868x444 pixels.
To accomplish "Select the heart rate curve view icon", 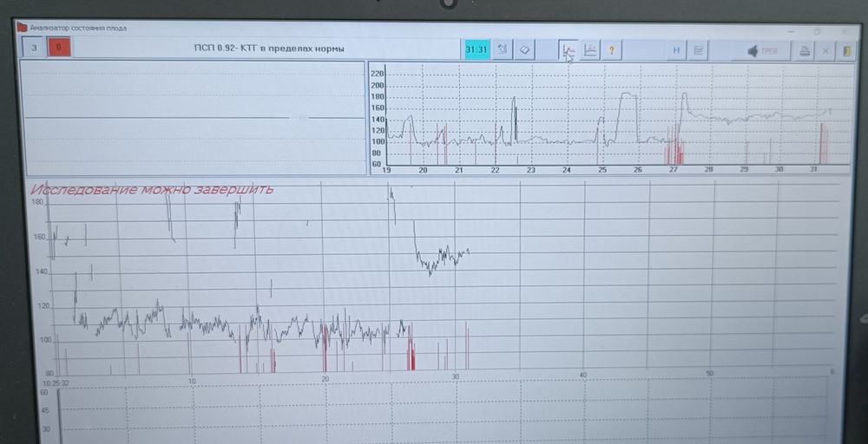I will pyautogui.click(x=568, y=50).
